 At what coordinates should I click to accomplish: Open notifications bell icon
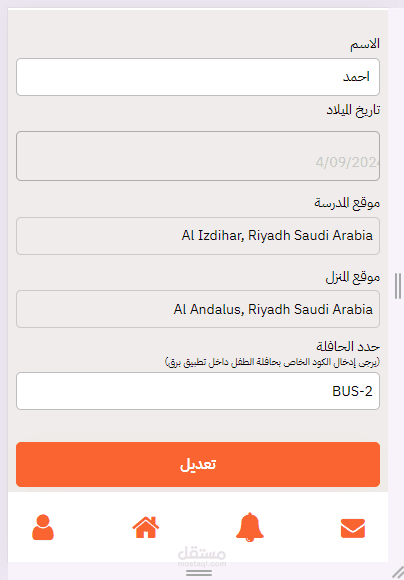click(250, 527)
